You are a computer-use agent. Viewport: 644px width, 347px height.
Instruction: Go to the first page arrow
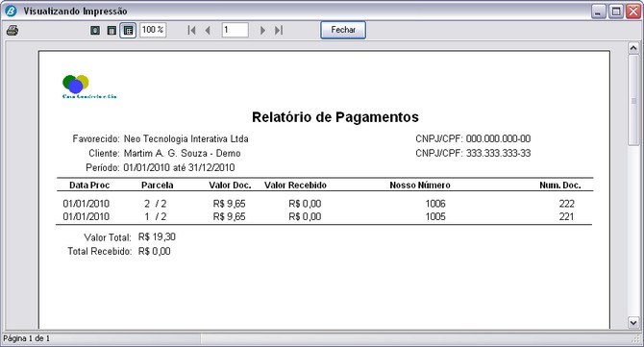tap(191, 31)
